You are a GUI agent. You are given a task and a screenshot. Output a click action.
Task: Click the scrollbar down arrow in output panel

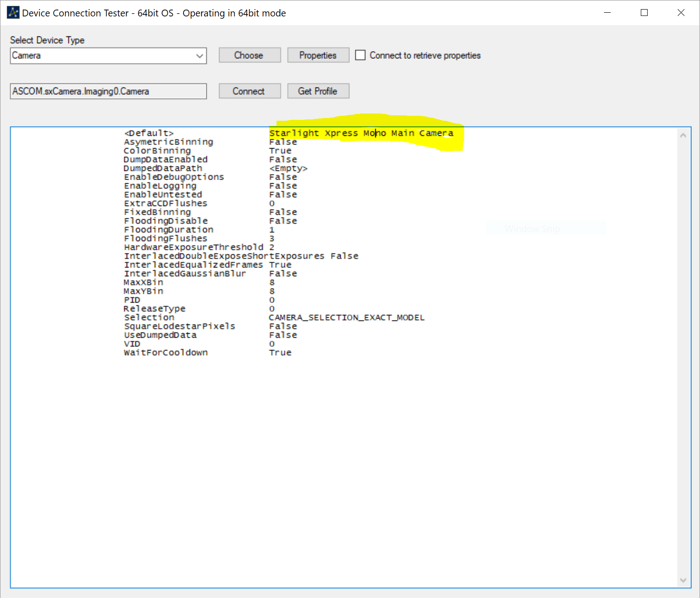(x=683, y=580)
